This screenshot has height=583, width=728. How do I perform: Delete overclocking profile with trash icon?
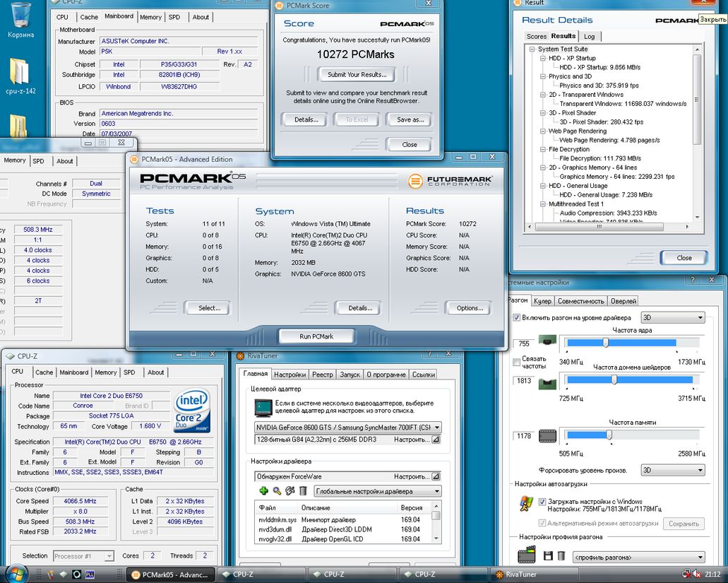click(x=561, y=555)
